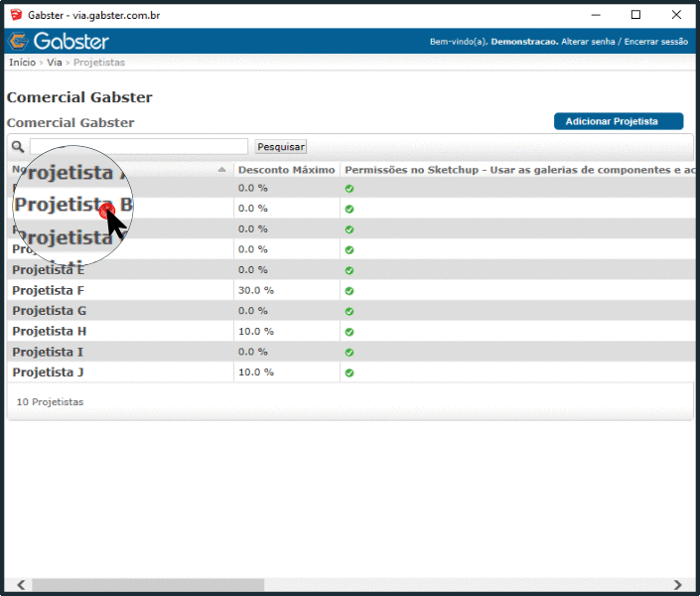The width and height of the screenshot is (700, 596).
Task: Sort by Permissões no Sketchup column header
Action: click(x=516, y=170)
